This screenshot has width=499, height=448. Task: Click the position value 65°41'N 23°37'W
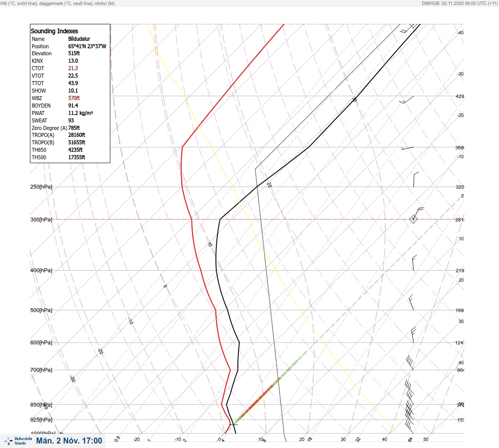tap(87, 46)
